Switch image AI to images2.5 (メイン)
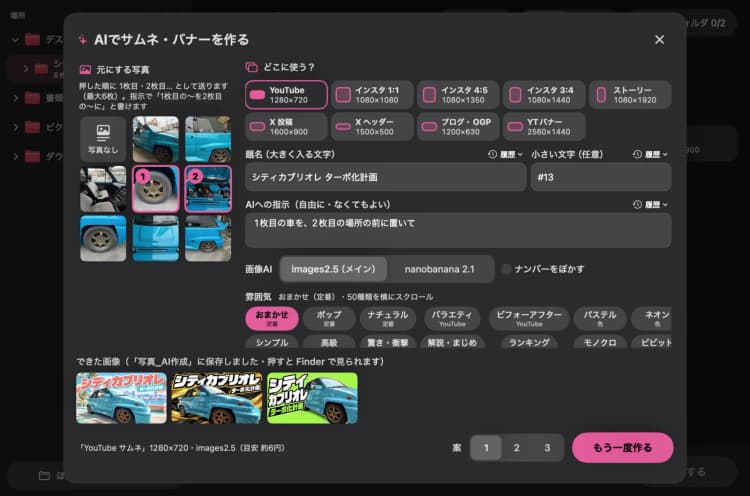The image size is (750, 496). 333,269
